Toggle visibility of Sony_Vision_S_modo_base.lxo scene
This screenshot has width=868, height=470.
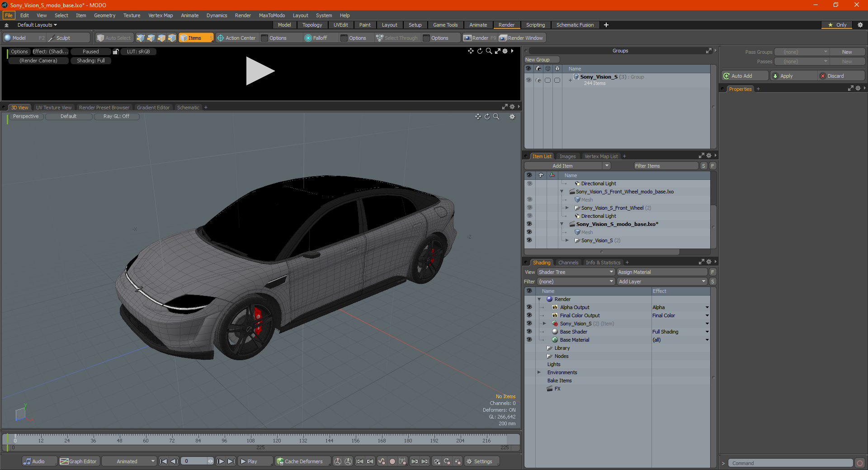pos(529,224)
